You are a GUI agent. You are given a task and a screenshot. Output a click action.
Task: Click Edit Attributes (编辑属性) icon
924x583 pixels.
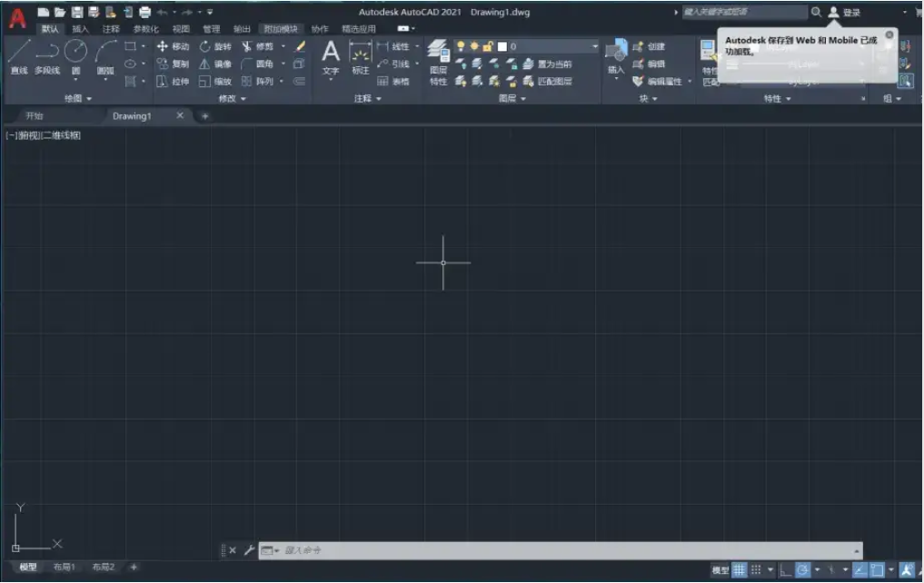[x=638, y=81]
